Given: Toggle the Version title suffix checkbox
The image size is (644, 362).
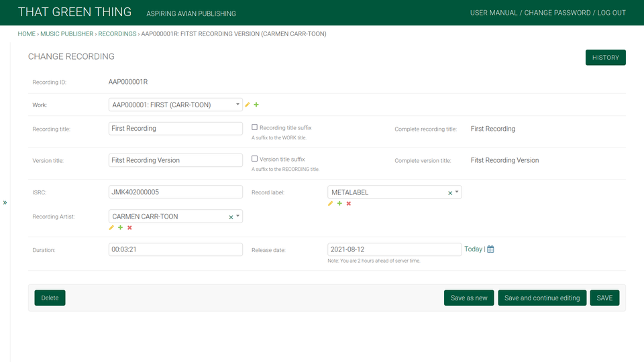Looking at the screenshot, I should coord(255,159).
